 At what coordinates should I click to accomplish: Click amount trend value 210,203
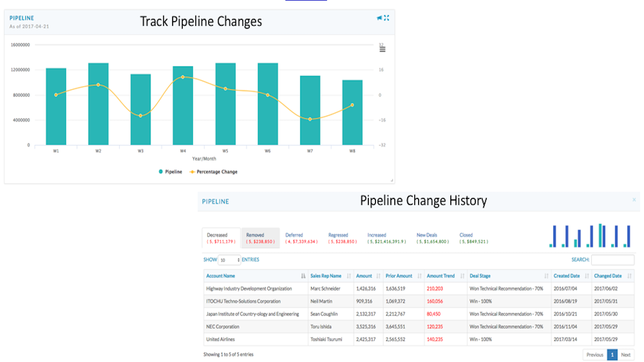(435, 288)
